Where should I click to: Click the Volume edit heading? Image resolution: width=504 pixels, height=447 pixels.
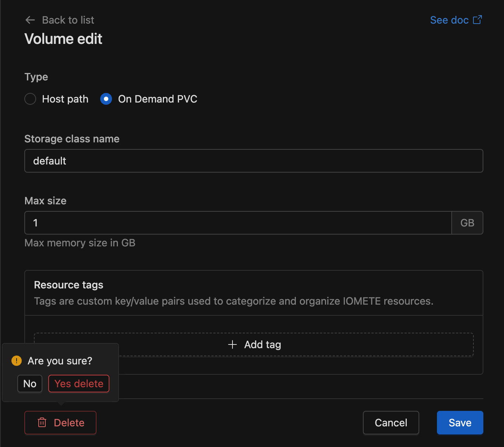(63, 39)
